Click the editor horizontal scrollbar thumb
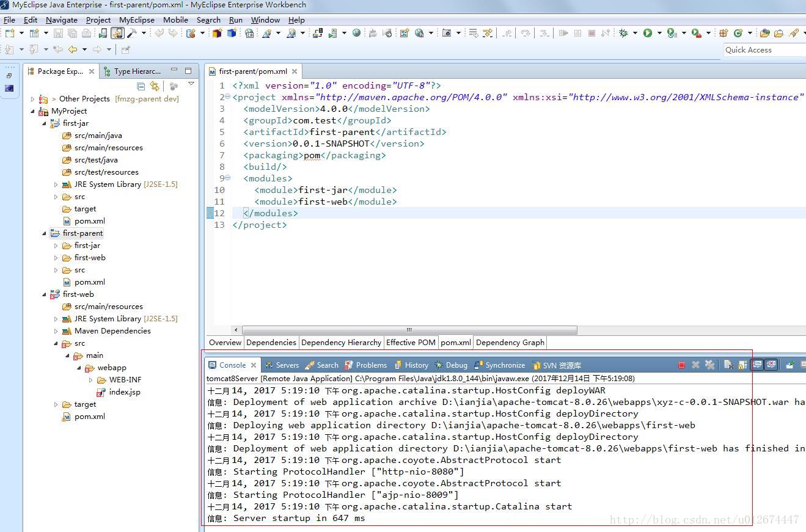 pos(409,330)
